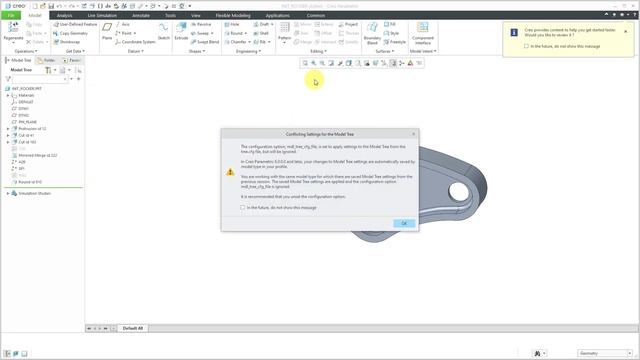Switch to the Favorites tab

pos(71,60)
